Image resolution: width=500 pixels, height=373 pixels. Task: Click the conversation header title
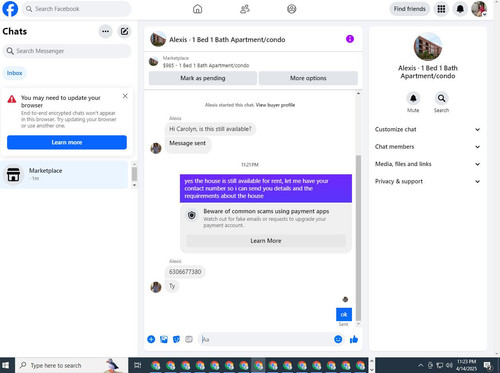coord(227,40)
